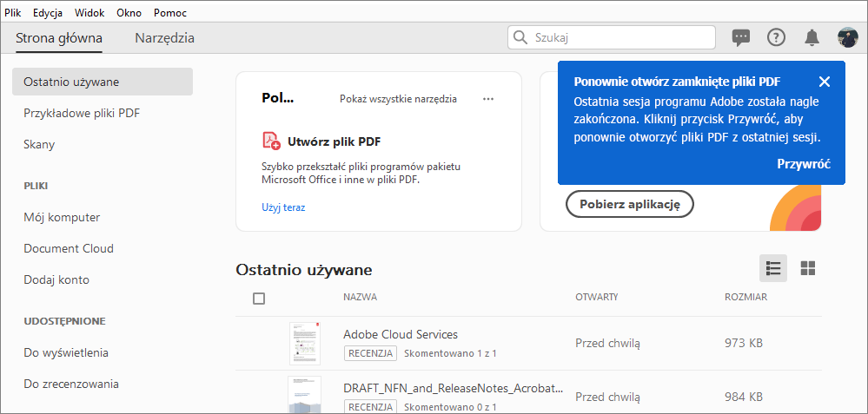The width and height of the screenshot is (868, 414).
Task: Sort by the ROZMIAR column header
Action: 745,298
